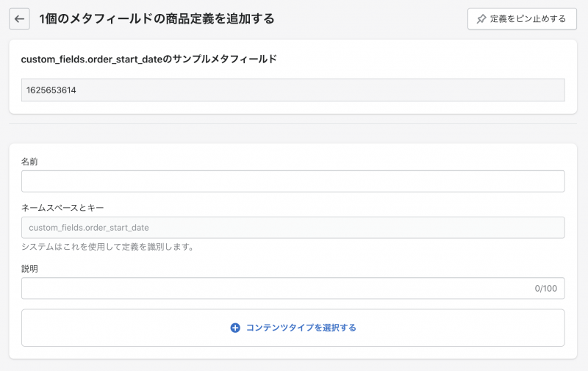Click the ネームスペースとキー field
588x371 pixels.
[x=293, y=228]
